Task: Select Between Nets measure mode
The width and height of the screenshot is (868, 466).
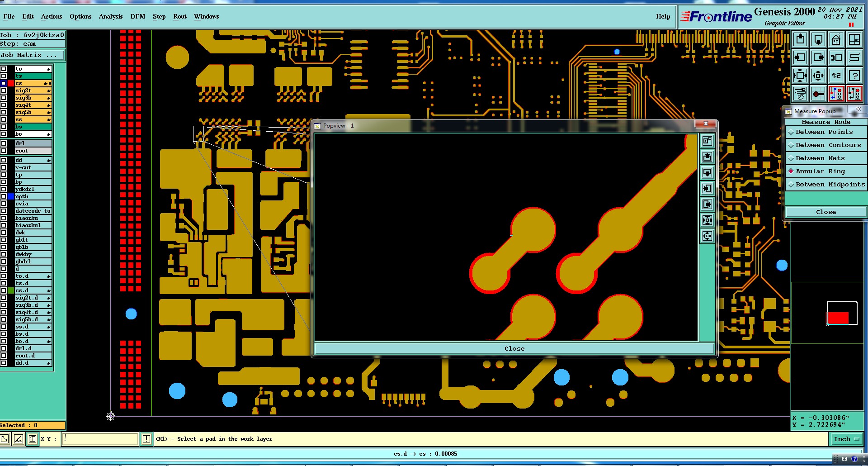Action: [x=826, y=158]
